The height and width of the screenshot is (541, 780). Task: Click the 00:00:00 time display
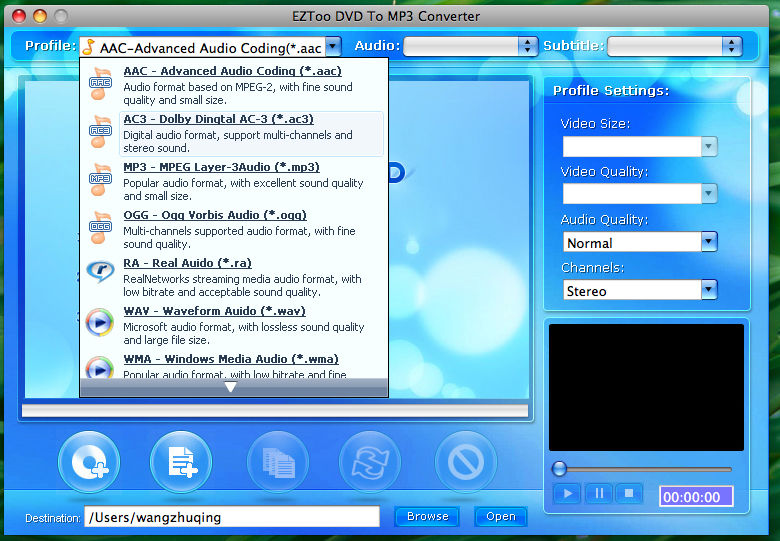(696, 496)
